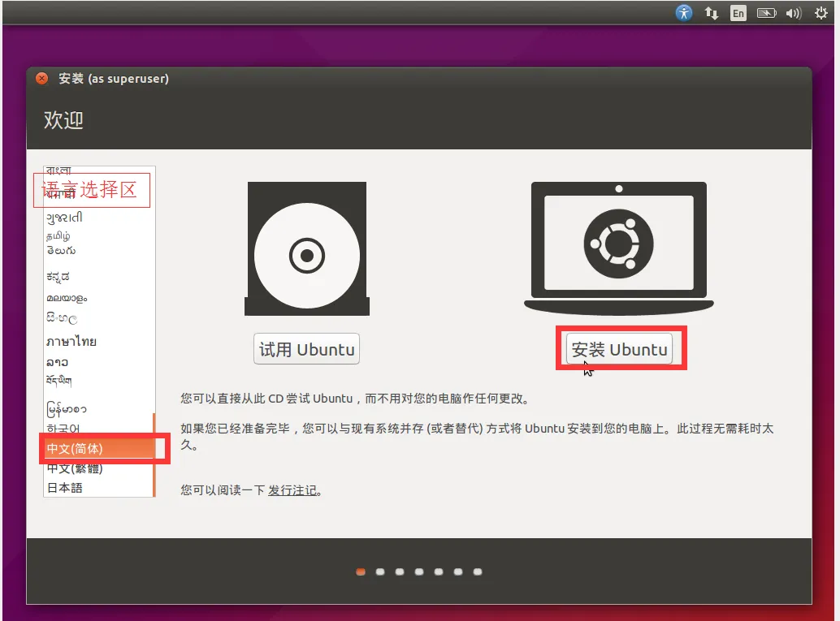Select 中文(简体) in the language list
840x621 pixels.
tap(75, 449)
